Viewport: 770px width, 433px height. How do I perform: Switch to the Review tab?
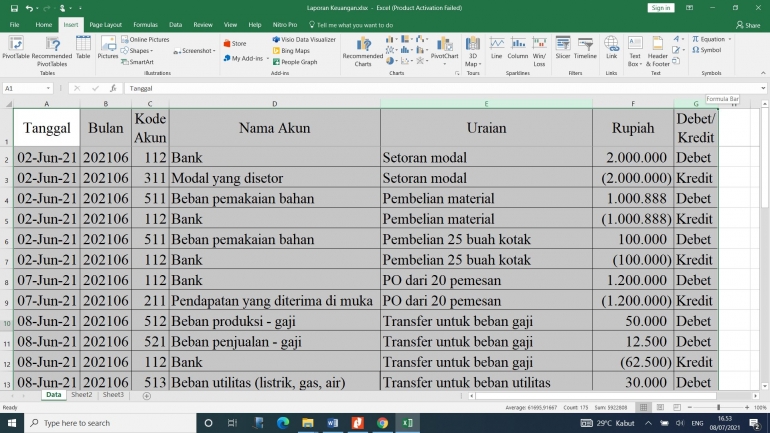(x=203, y=25)
